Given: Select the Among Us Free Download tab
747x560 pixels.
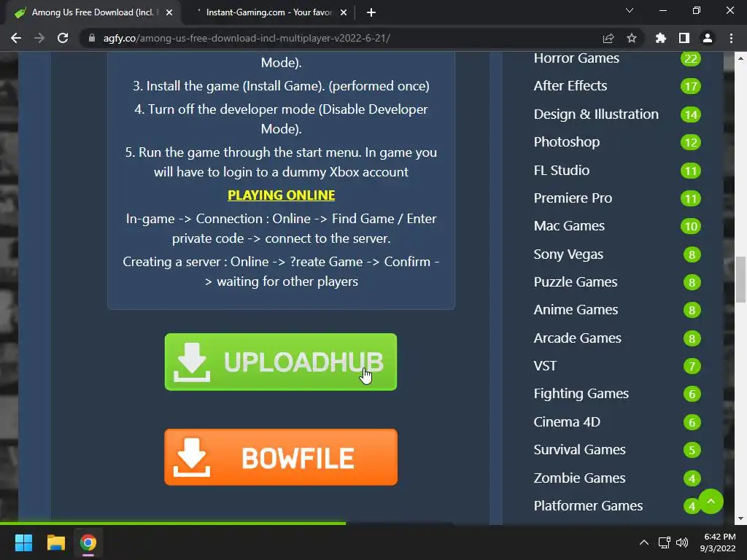Looking at the screenshot, I should [x=93, y=12].
